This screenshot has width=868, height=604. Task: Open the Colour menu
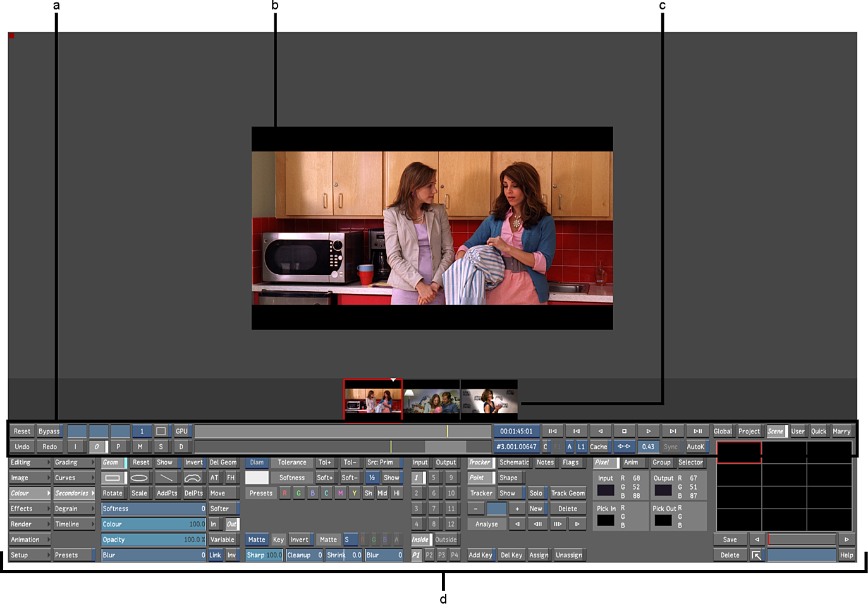30,493
